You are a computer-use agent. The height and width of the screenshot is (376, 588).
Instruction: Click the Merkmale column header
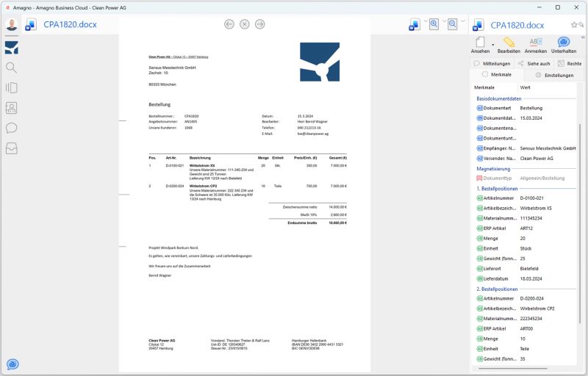[484, 87]
